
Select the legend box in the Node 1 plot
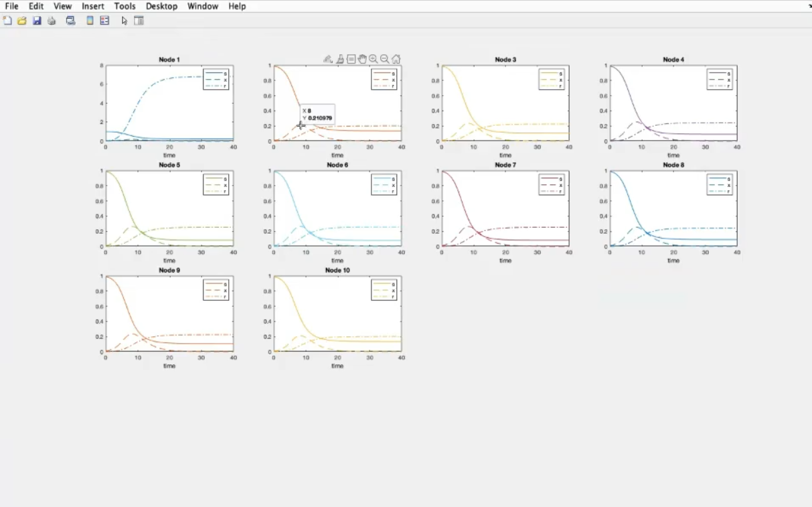pyautogui.click(x=216, y=79)
